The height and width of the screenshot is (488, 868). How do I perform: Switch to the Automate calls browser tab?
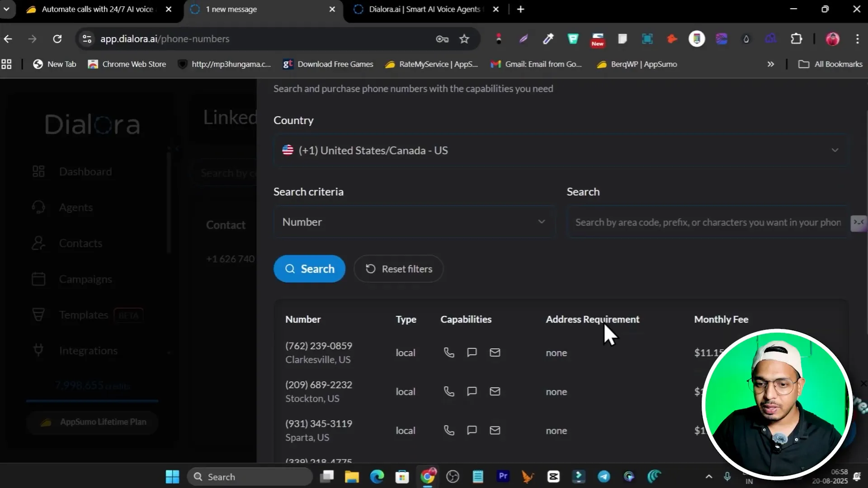(x=97, y=9)
